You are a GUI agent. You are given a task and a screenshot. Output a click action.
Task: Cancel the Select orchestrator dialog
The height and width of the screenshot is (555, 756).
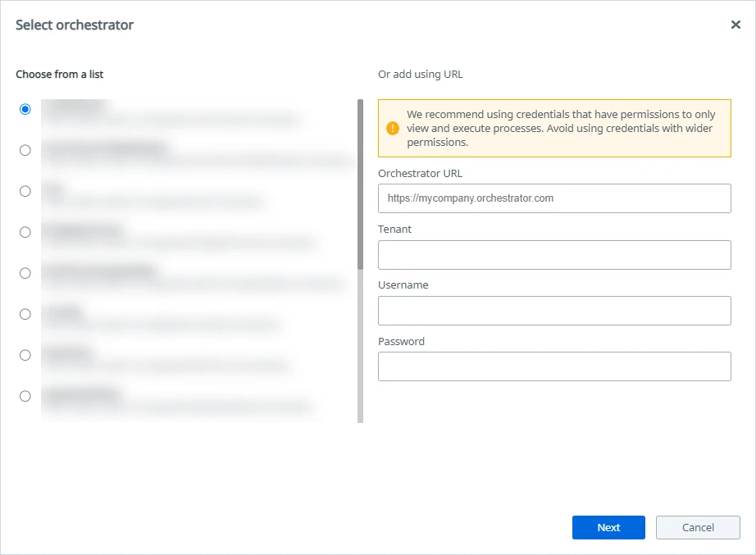[x=698, y=527]
